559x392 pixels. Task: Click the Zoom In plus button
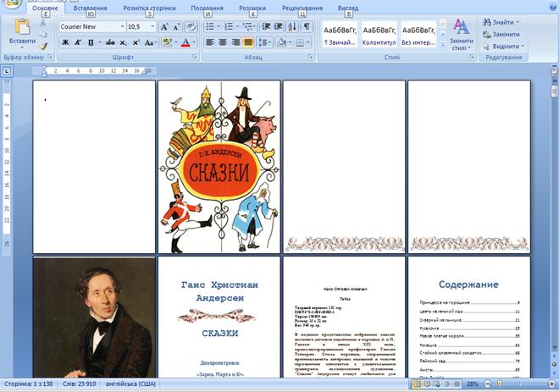pos(552,384)
